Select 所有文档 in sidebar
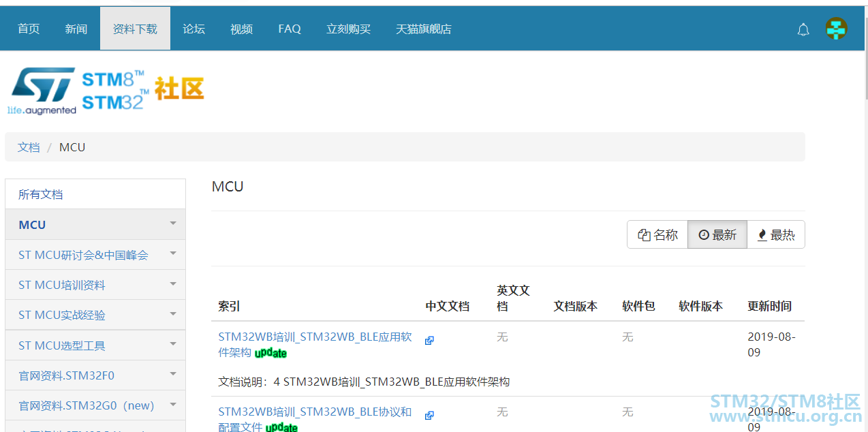 pos(95,194)
